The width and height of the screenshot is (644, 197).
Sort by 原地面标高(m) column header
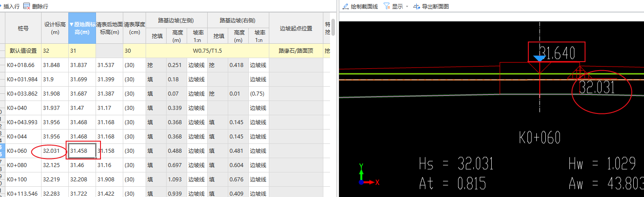click(x=82, y=28)
